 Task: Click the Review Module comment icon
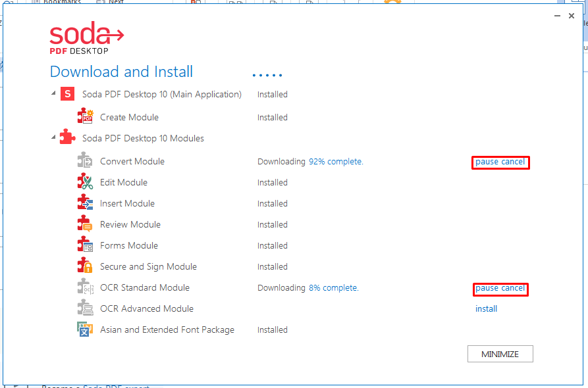tap(85, 223)
